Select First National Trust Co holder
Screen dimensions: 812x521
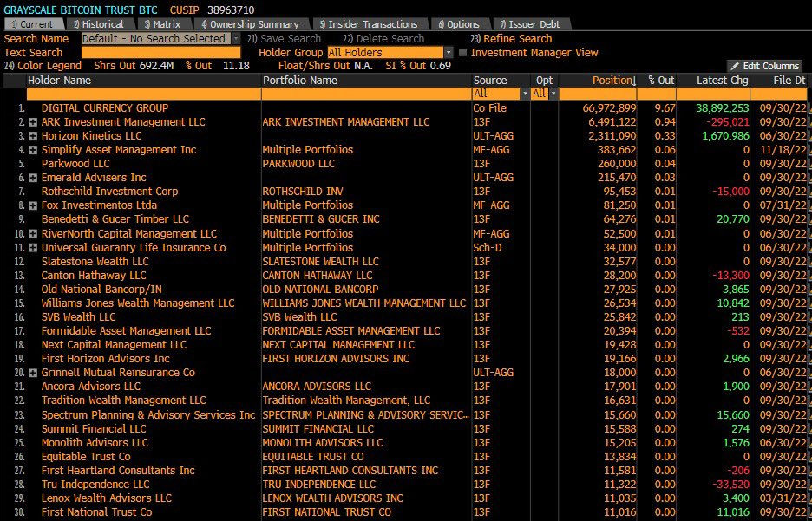coord(97,512)
